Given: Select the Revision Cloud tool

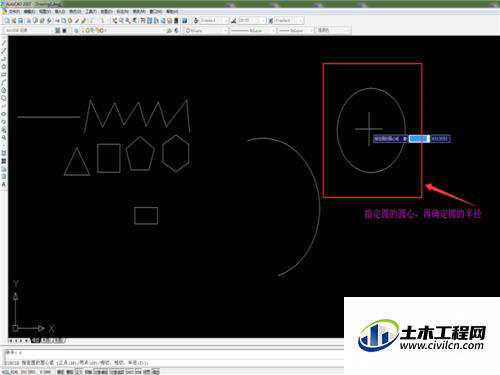Looking at the screenshot, I should (4, 98).
